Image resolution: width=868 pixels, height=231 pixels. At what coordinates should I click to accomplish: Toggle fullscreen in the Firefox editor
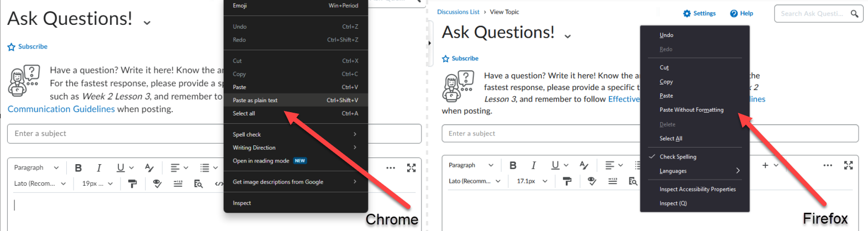tap(849, 165)
